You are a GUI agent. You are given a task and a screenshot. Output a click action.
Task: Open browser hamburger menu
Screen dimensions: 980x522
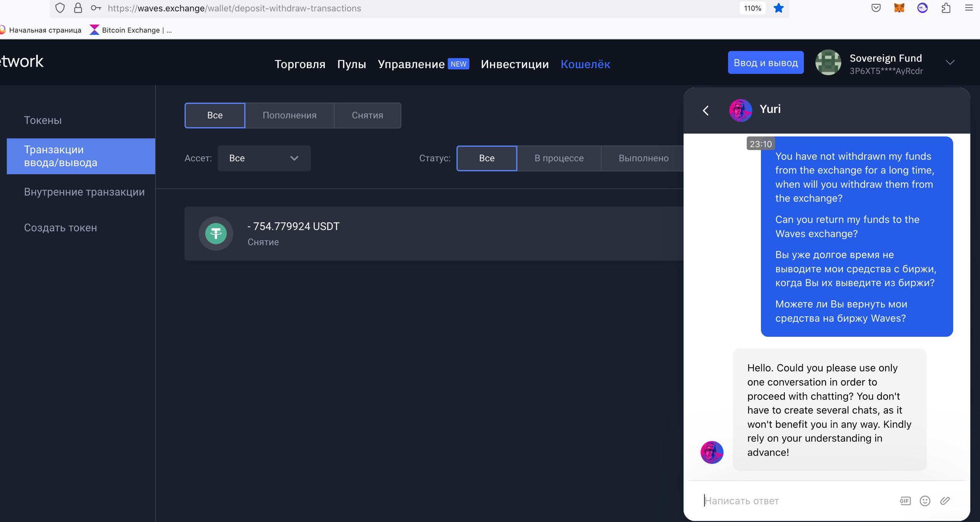click(969, 8)
